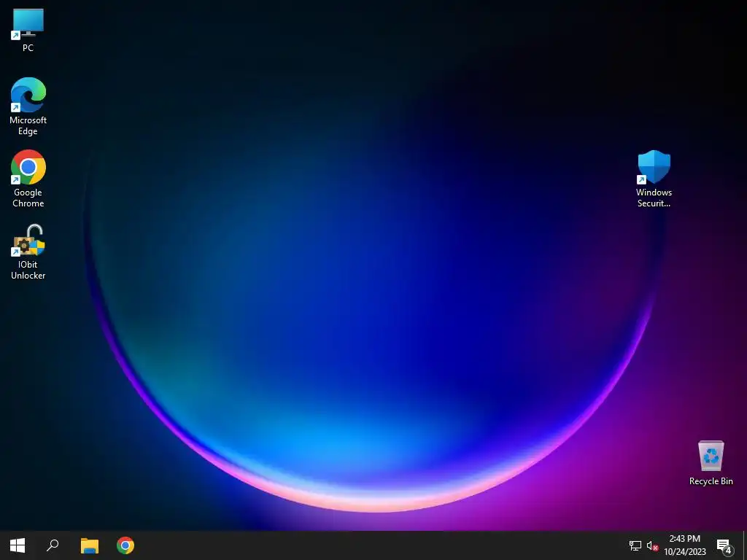Select the Microsoft Edge desktop shortcut
This screenshot has height=560, width=747.
coord(28,106)
